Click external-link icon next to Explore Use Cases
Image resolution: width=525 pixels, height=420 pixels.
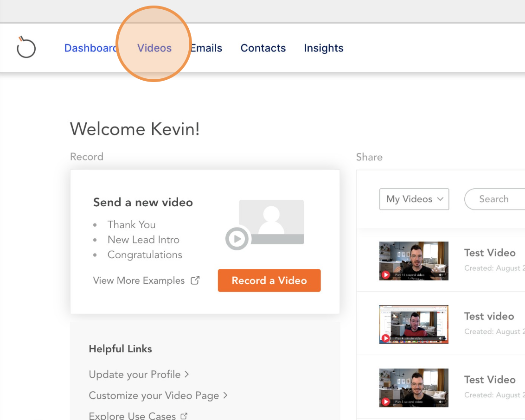click(x=184, y=416)
